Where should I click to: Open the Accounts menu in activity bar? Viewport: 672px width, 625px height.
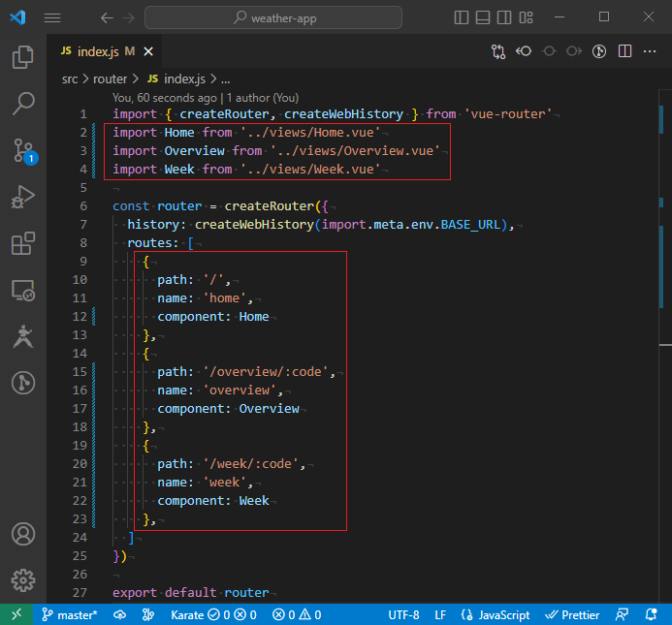pyautogui.click(x=23, y=534)
